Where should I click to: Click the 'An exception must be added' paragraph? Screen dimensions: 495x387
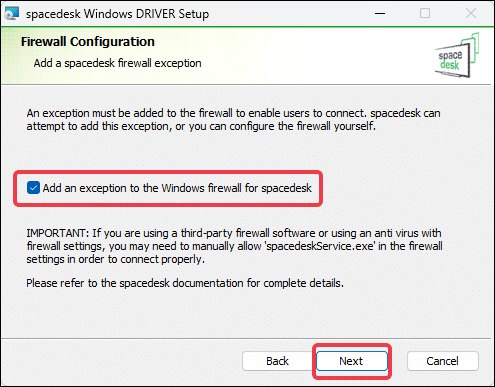pyautogui.click(x=233, y=119)
